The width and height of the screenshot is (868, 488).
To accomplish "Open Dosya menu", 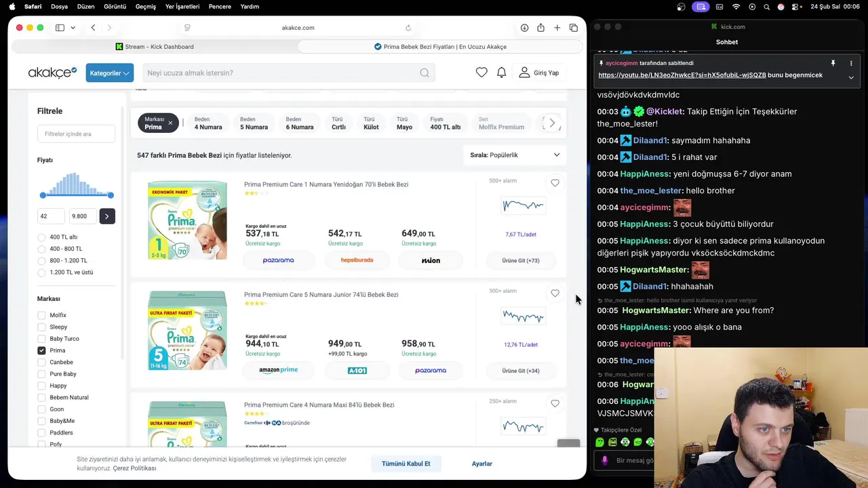I will coord(59,7).
